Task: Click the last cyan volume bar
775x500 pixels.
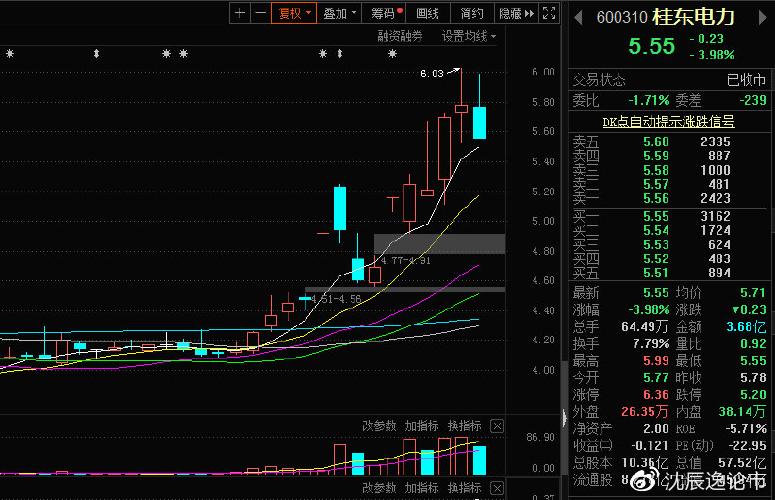Action: coord(479,460)
